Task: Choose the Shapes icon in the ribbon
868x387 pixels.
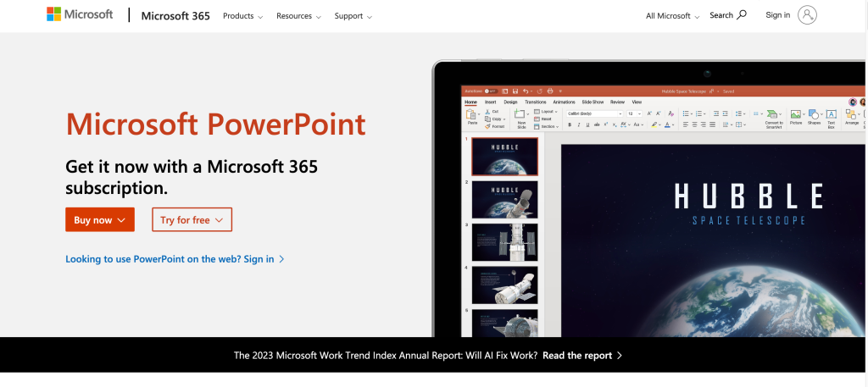Action: point(814,116)
